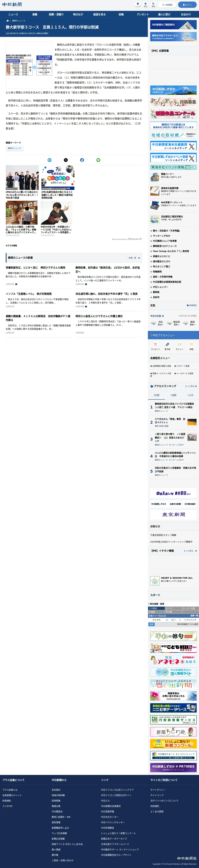
Task: Open the 平和の俳句 2024 banner
Action: point(173,636)
